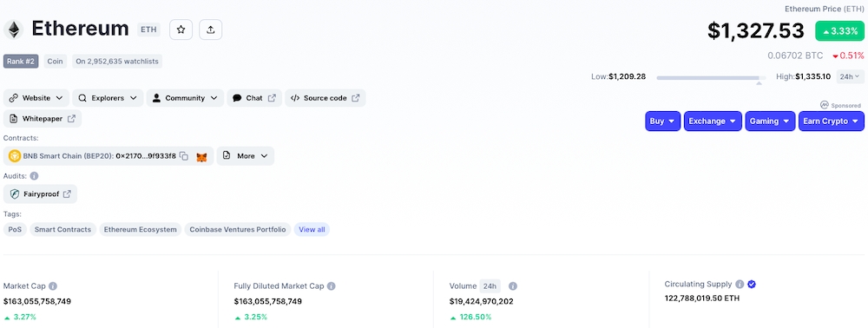This screenshot has height=328, width=868.
Task: Click the magnifier icon on the Explorers button
Action: click(82, 98)
